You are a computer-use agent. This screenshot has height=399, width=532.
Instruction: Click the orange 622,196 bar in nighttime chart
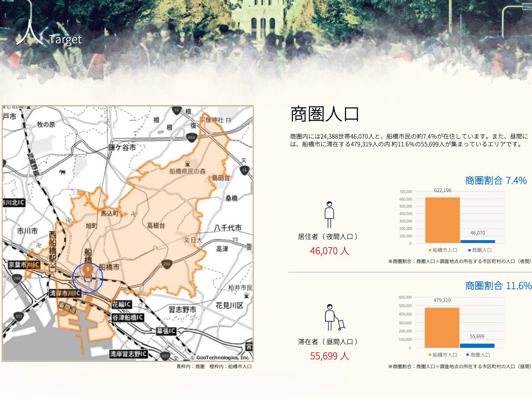coord(442,220)
